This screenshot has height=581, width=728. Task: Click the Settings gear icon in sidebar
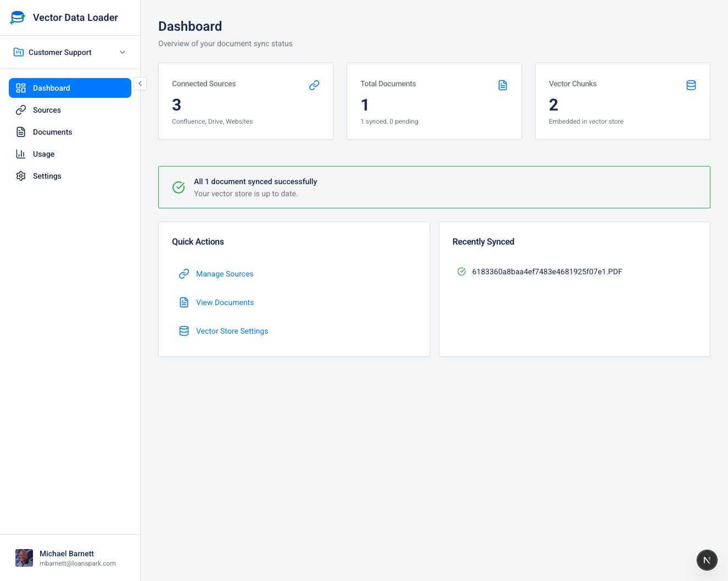click(x=20, y=175)
